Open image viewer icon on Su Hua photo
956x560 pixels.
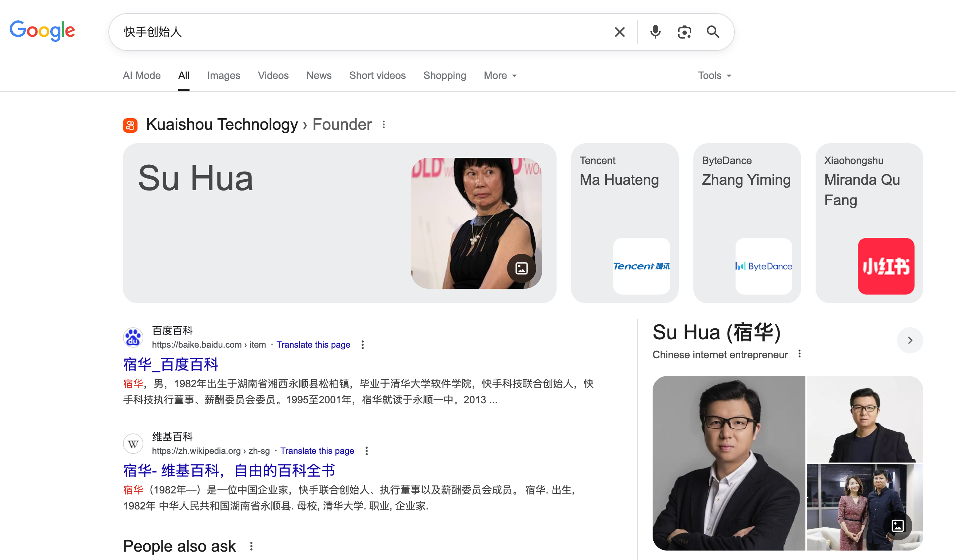522,268
